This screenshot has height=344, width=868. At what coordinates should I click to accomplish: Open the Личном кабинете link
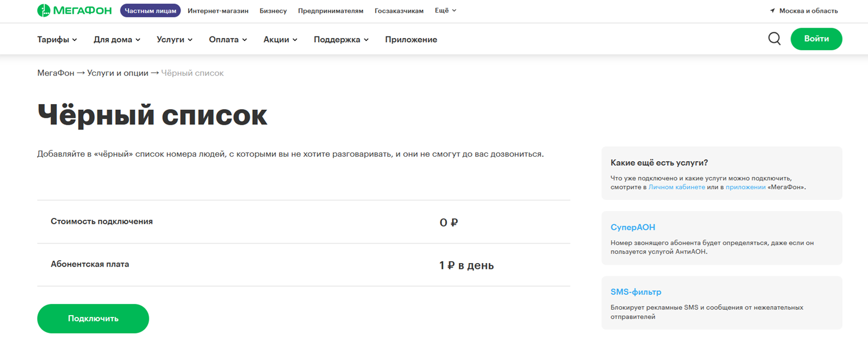(676, 187)
